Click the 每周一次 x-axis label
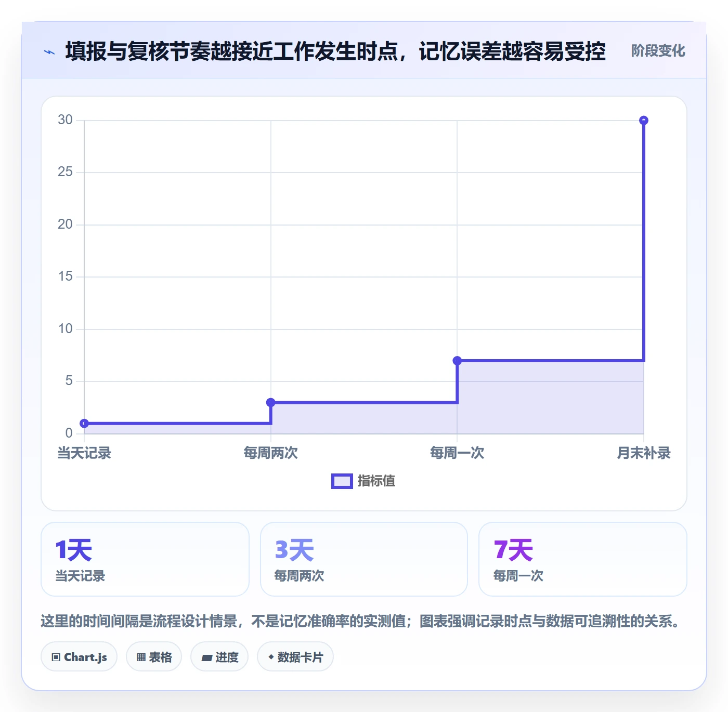728x712 pixels. pyautogui.click(x=457, y=453)
